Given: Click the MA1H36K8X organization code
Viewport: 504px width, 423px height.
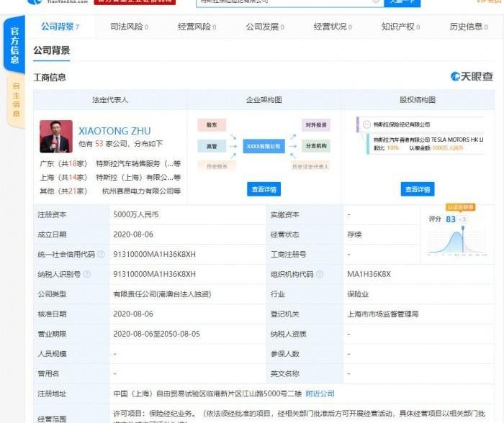Looking at the screenshot, I should click(x=369, y=274).
